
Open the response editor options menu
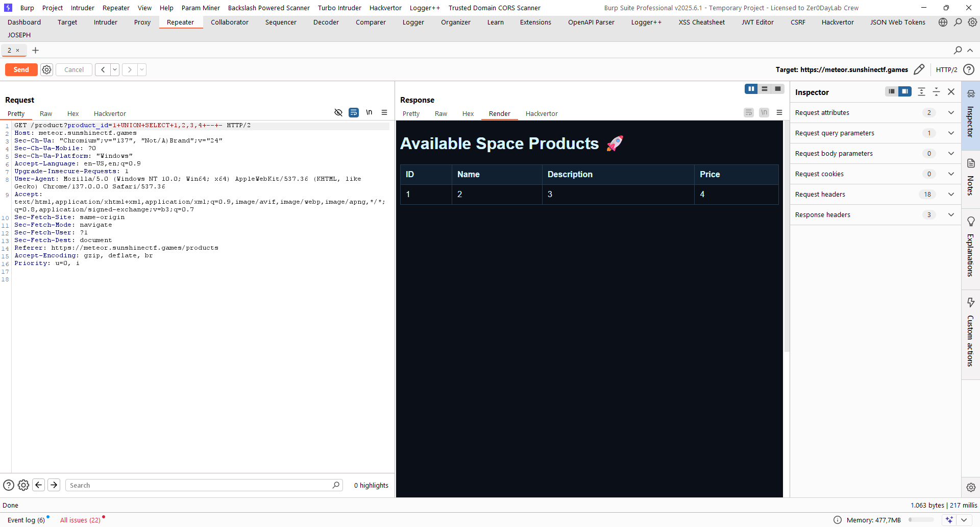(779, 112)
